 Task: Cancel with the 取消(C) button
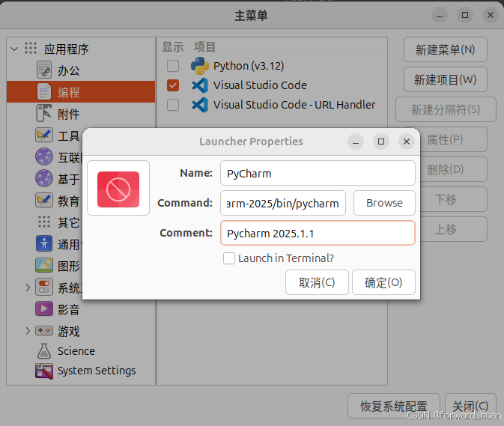(317, 282)
